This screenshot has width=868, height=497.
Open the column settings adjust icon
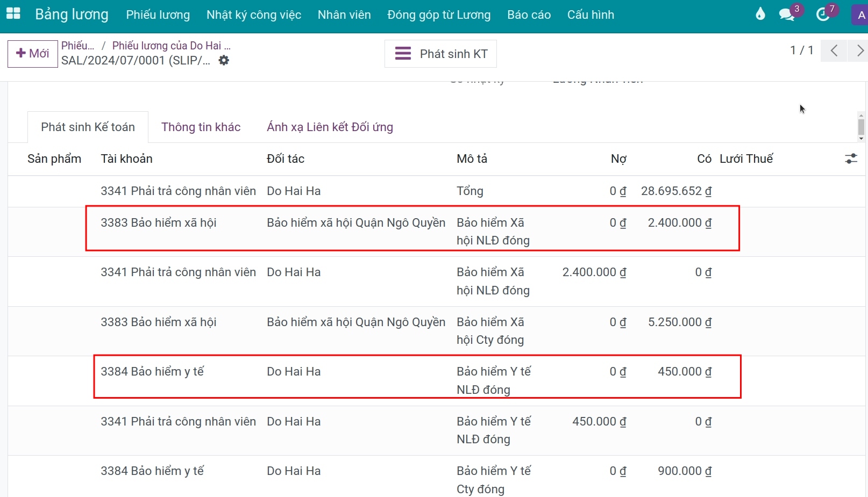pos(851,159)
